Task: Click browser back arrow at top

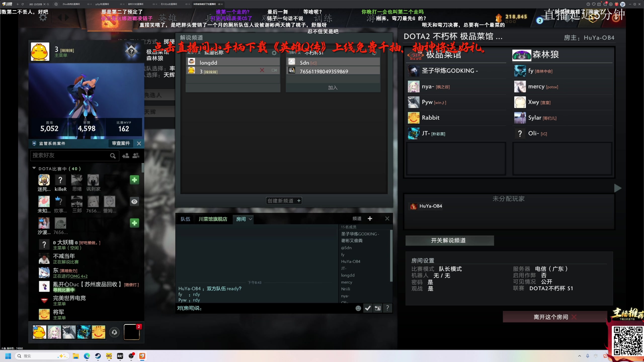Action: (18, 4)
